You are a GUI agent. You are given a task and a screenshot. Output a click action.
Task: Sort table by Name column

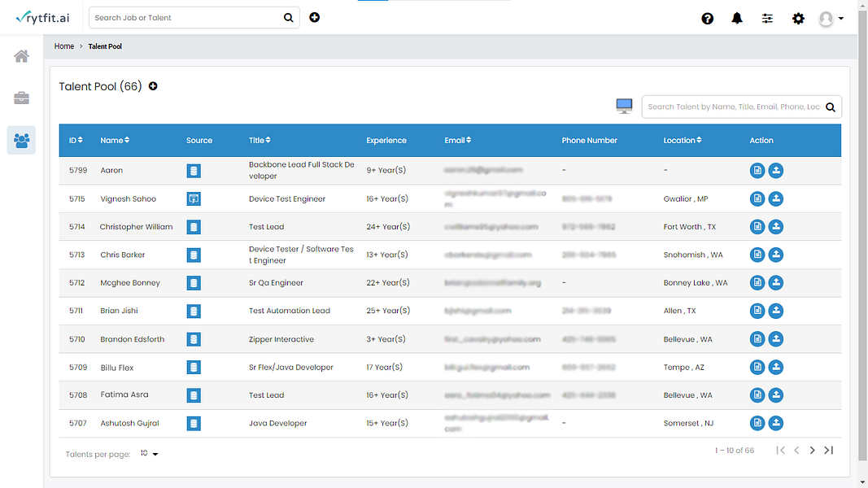point(115,141)
